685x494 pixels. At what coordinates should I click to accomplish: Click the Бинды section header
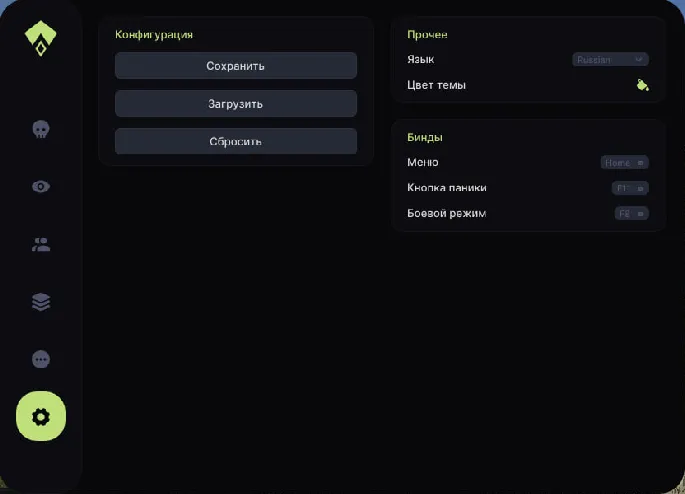pos(425,137)
